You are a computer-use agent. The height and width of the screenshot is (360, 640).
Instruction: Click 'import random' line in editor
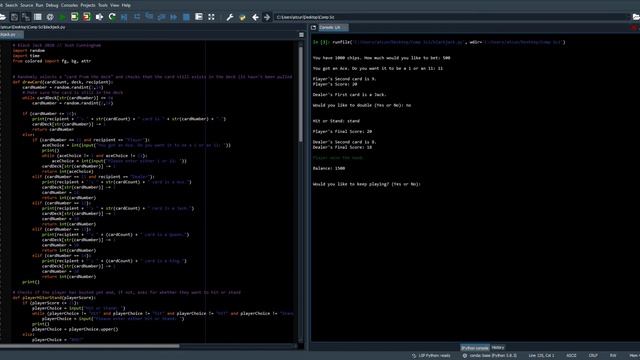29,51
